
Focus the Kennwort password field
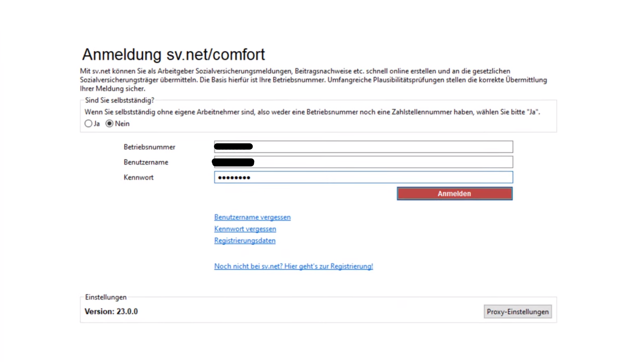point(364,177)
